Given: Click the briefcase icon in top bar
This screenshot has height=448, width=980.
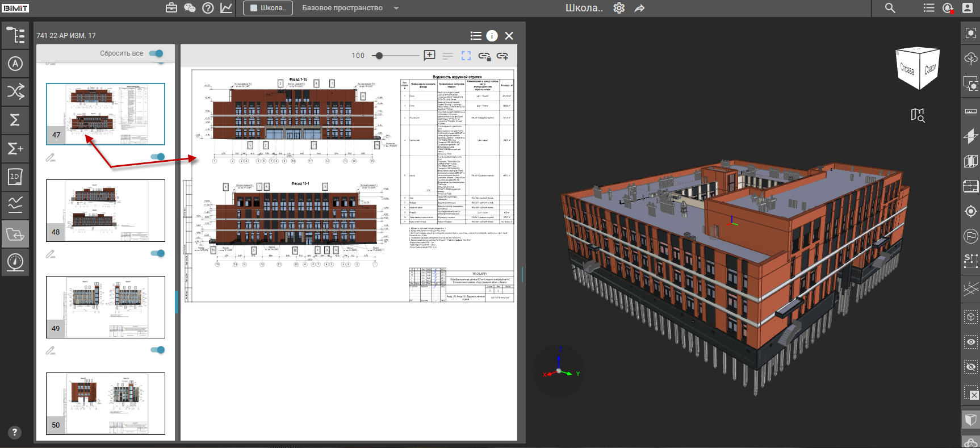Looking at the screenshot, I should click(171, 8).
